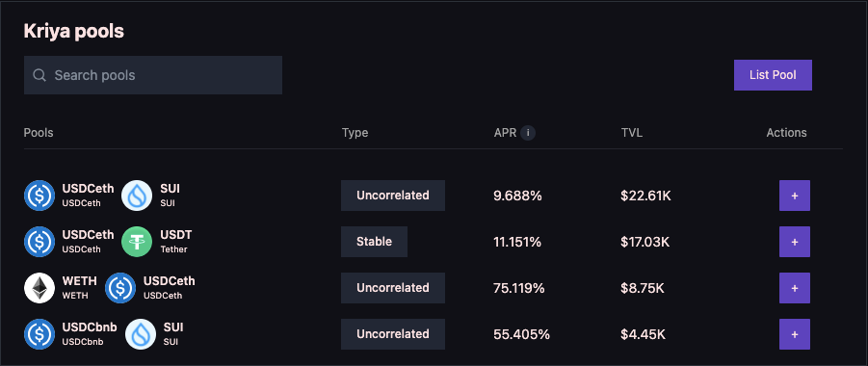Click the WETH Ethereum coin icon

(39, 288)
